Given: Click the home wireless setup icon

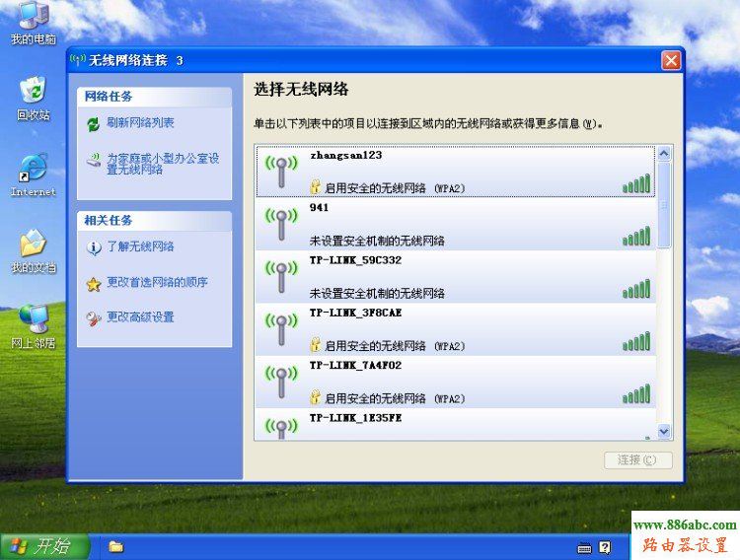Looking at the screenshot, I should pos(94,160).
